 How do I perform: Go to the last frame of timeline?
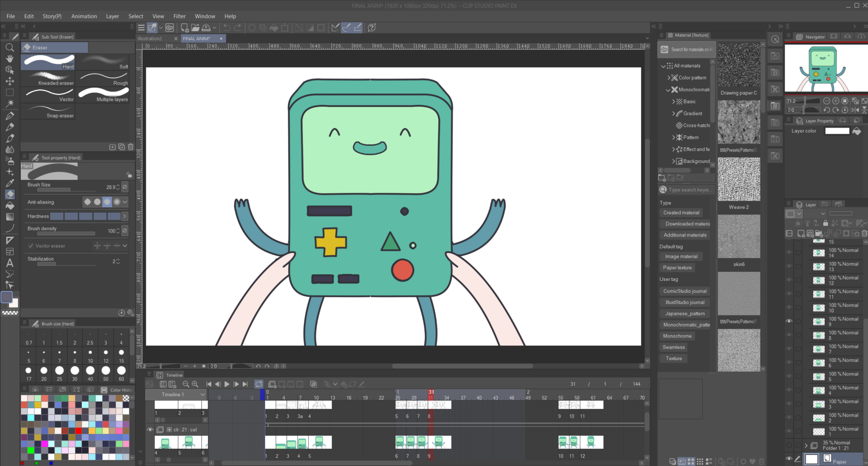(245, 384)
